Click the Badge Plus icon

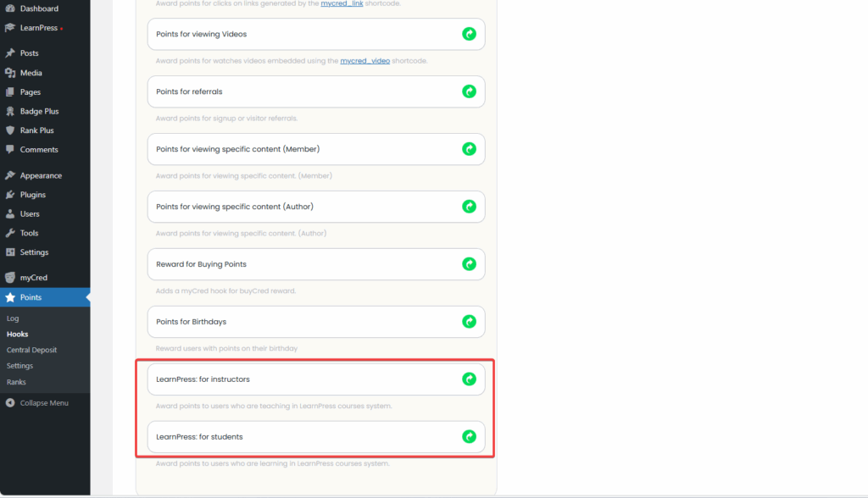[x=10, y=111]
